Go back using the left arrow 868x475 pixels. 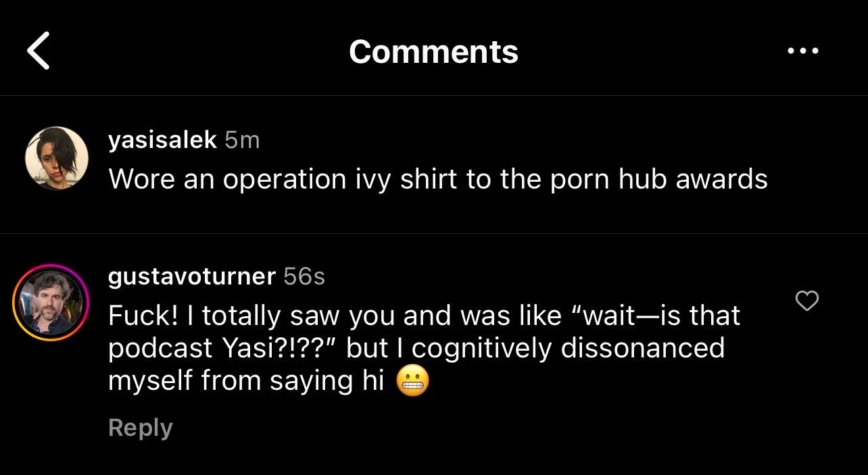click(39, 51)
